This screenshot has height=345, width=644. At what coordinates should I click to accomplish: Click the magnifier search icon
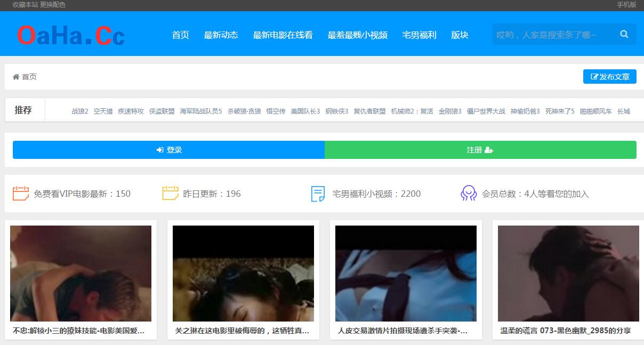point(624,34)
